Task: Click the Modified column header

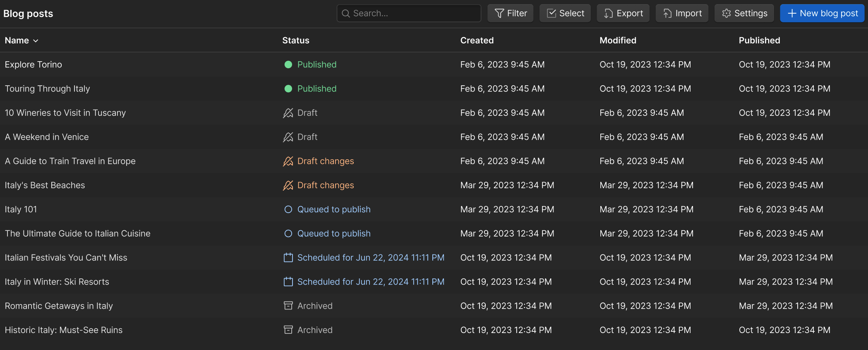Action: (x=618, y=41)
